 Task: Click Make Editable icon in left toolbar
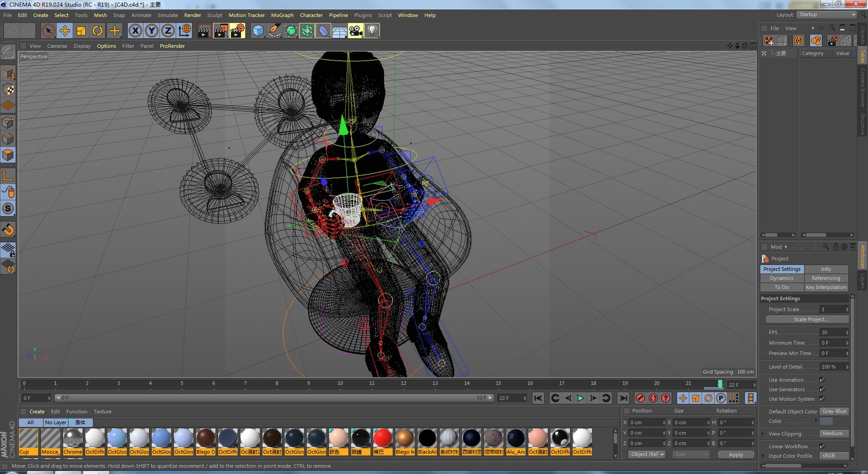point(8,52)
